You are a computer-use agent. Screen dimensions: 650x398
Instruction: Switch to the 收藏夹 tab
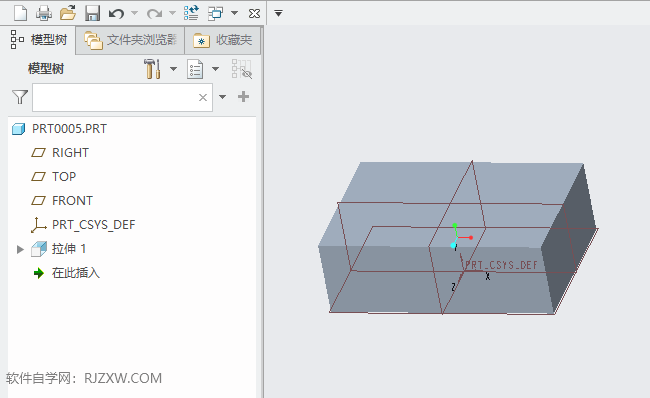[223, 40]
